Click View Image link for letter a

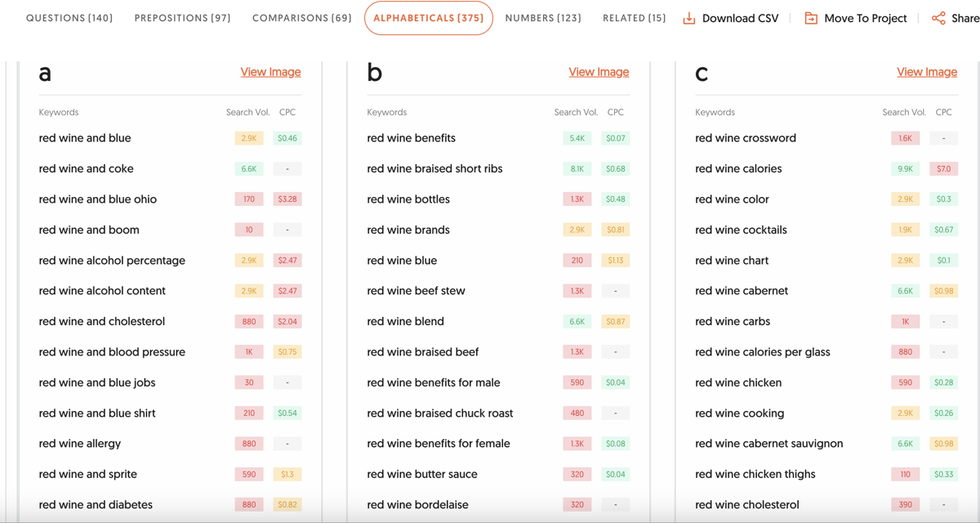(x=270, y=72)
